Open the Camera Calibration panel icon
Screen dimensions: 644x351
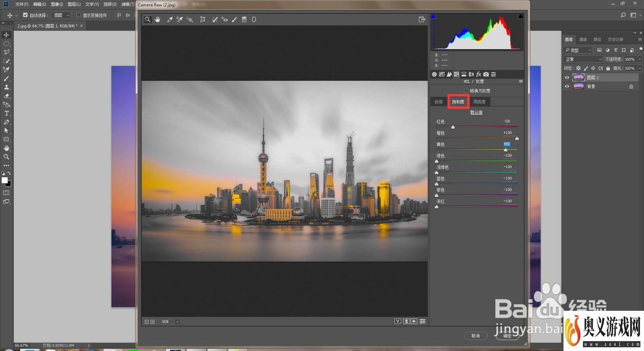click(x=486, y=74)
